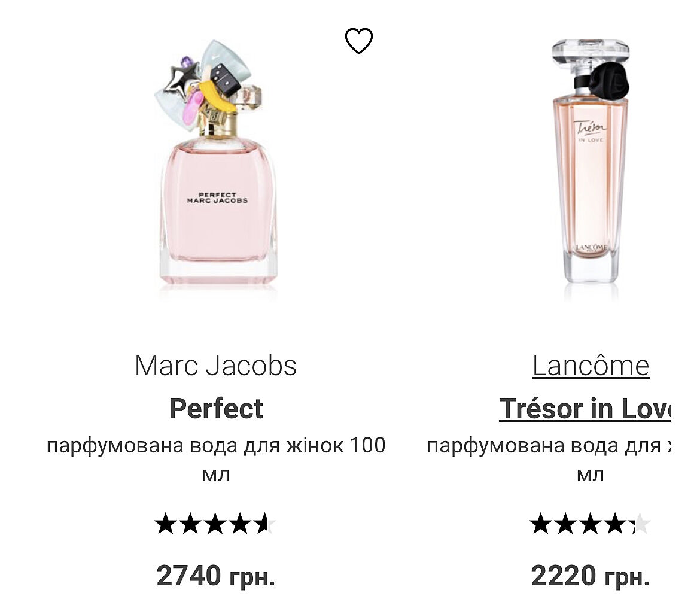Click the half-filled fifth star of the Perfect rating

[x=264, y=525]
